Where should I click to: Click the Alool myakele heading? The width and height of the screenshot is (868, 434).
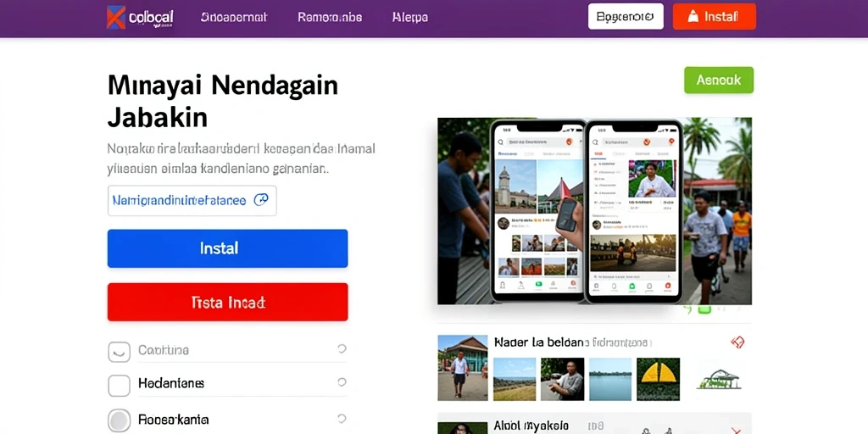coord(531,426)
